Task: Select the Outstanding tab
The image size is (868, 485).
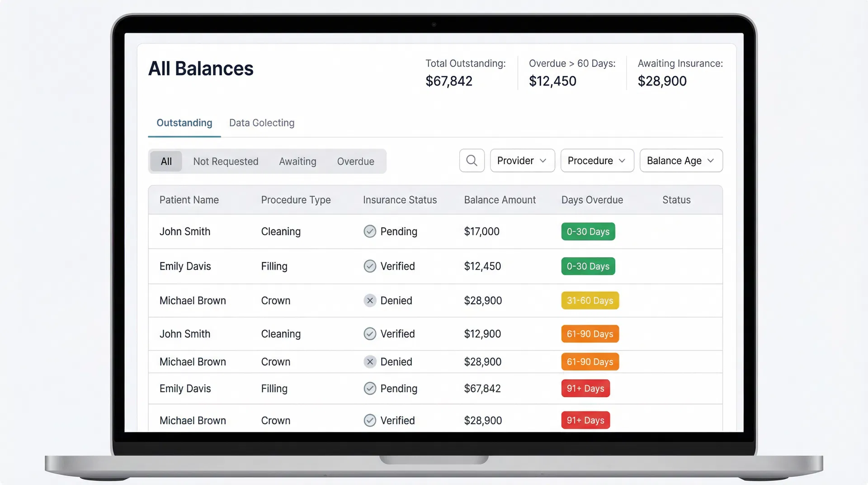Action: 184,123
